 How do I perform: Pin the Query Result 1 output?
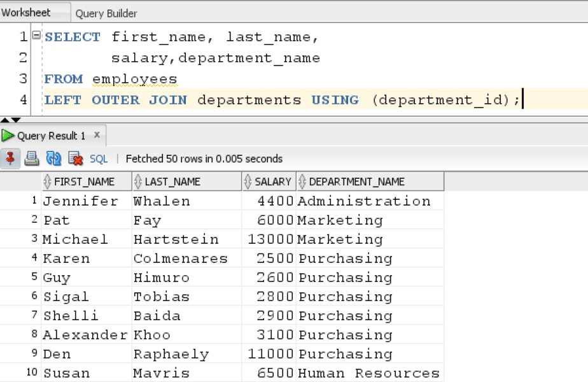point(9,159)
